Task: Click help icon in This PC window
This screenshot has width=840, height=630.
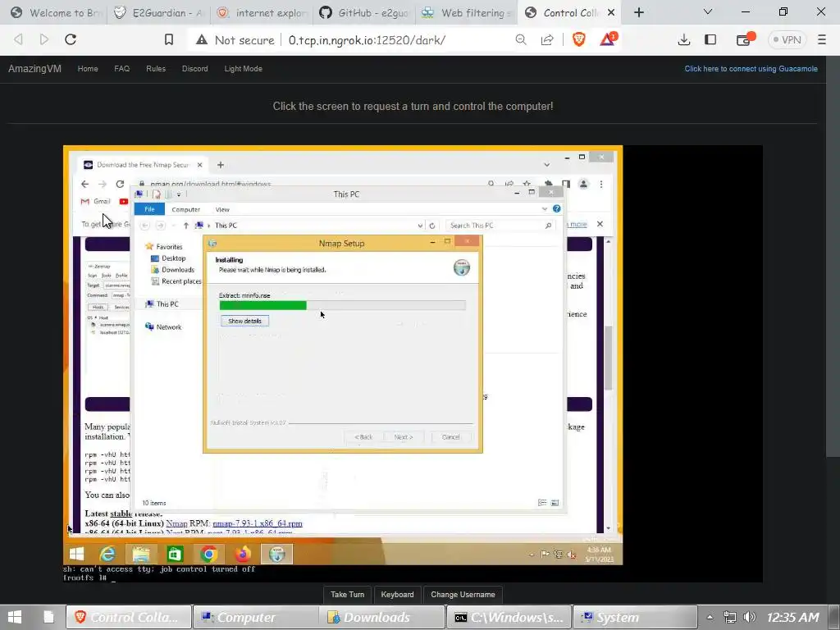Action: (557, 209)
